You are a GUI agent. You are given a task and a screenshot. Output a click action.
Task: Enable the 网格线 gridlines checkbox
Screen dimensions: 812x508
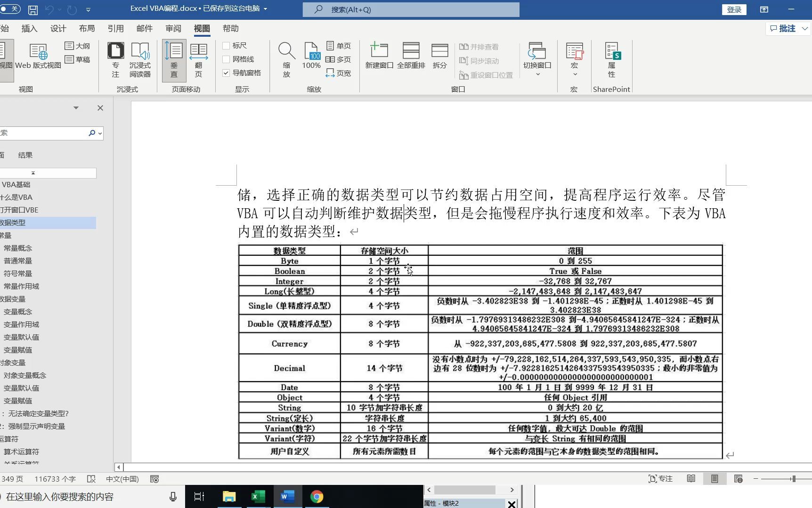(226, 59)
